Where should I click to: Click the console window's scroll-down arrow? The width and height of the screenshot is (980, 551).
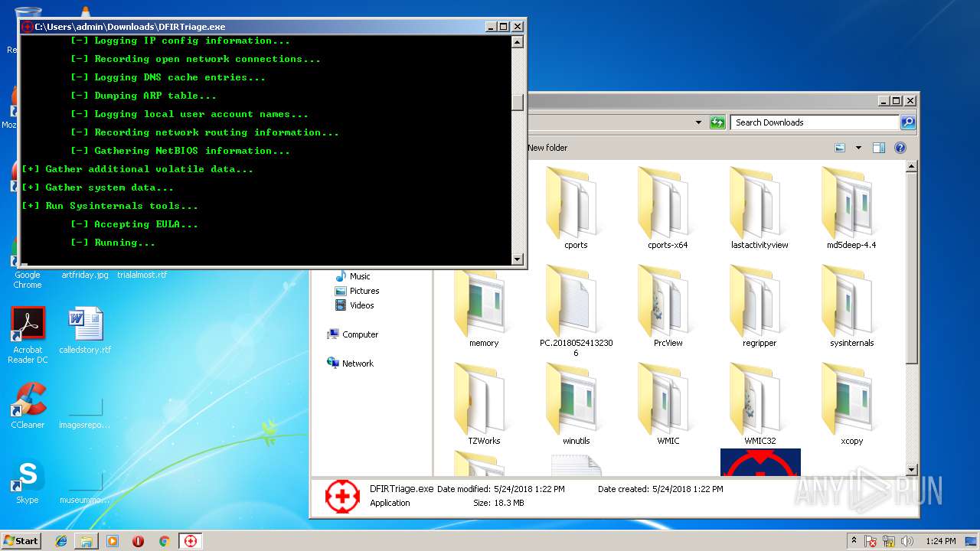(x=518, y=259)
